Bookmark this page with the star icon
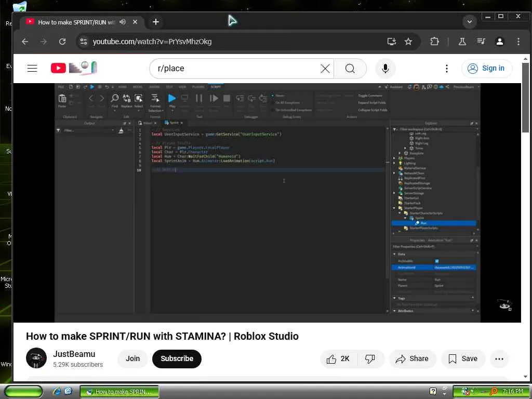The image size is (532, 399). coord(408,42)
